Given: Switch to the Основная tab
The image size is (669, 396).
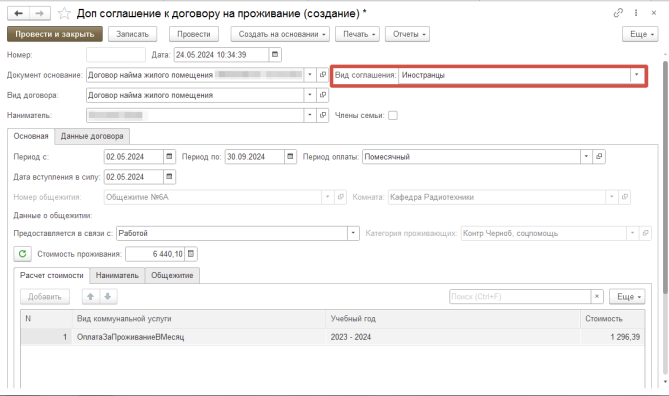Looking at the screenshot, I should click(31, 136).
